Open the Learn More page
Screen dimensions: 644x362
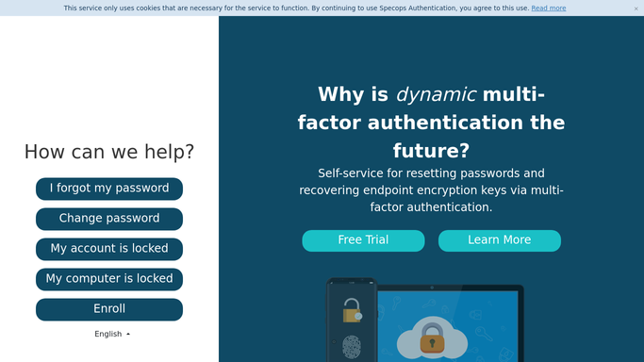[500, 240]
